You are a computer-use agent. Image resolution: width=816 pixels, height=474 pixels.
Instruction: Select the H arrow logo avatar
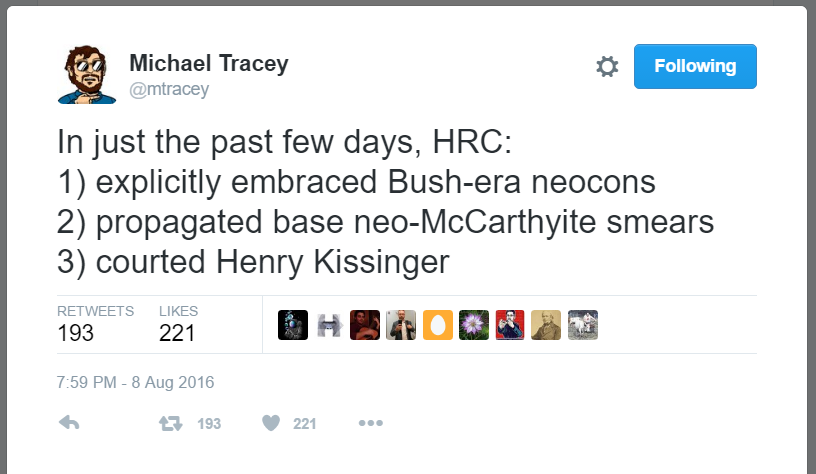tap(329, 325)
